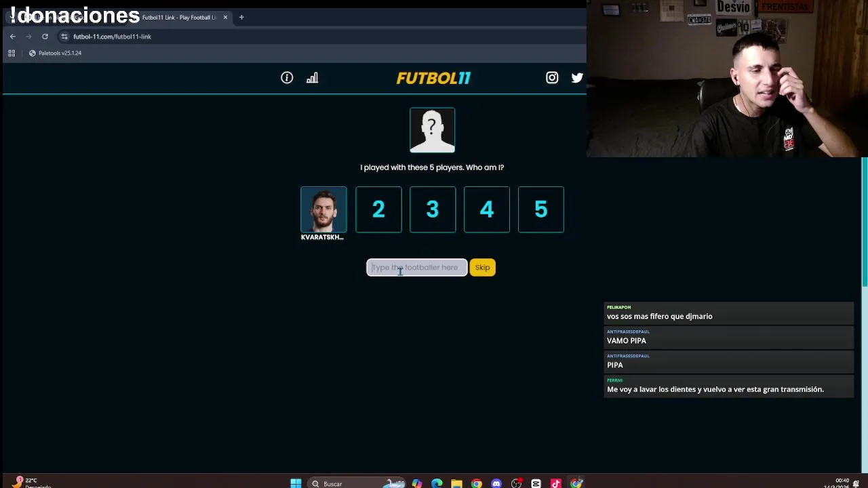Click the yellow Skip button
The width and height of the screenshot is (868, 488).
click(x=482, y=268)
